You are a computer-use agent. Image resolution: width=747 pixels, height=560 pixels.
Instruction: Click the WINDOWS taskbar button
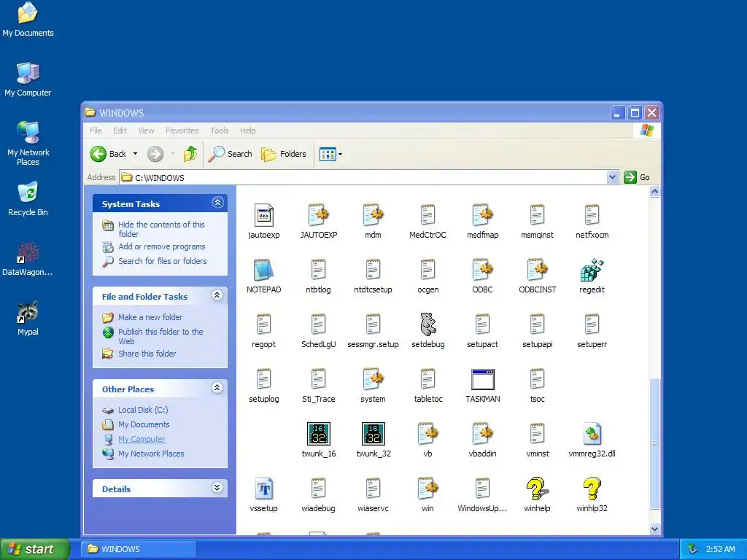[138, 549]
